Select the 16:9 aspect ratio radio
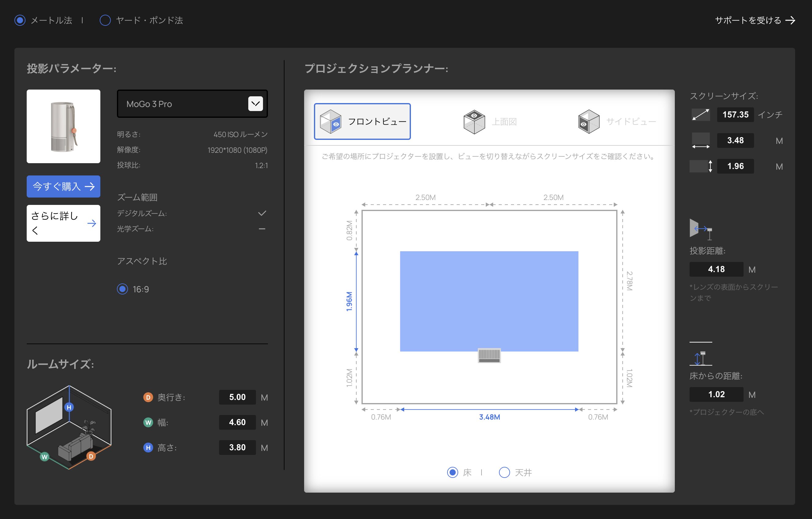 click(x=122, y=289)
